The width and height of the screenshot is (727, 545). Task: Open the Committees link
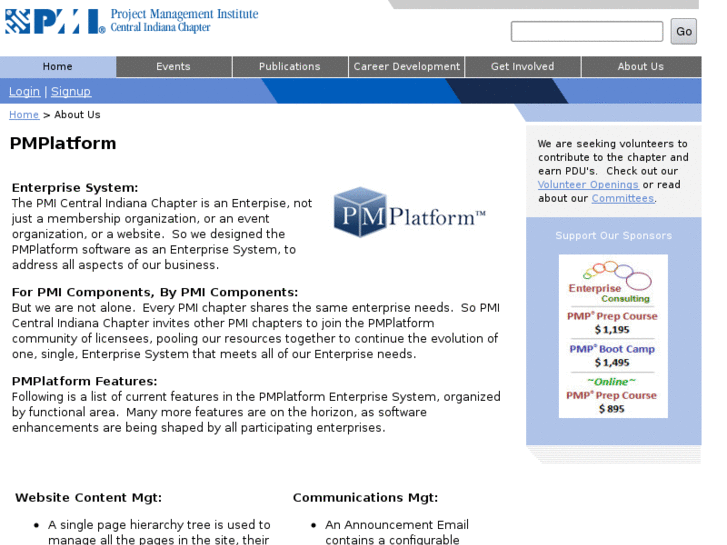click(x=623, y=199)
